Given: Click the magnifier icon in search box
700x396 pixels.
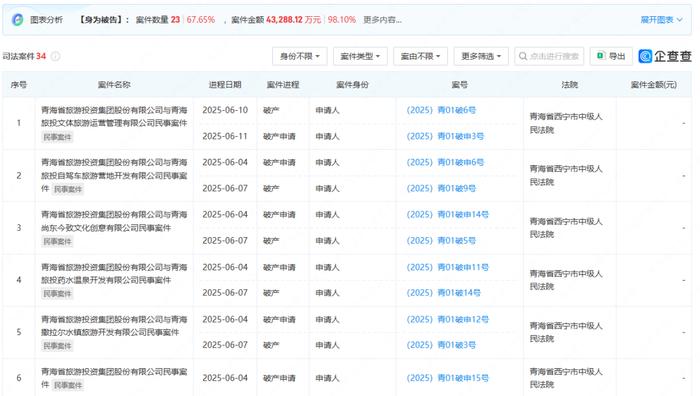Looking at the screenshot, I should [523, 56].
